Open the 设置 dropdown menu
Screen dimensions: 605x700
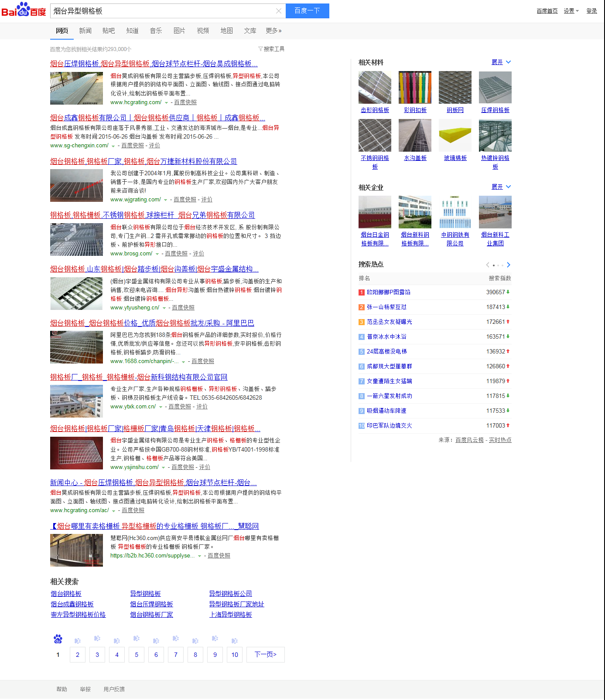[571, 11]
